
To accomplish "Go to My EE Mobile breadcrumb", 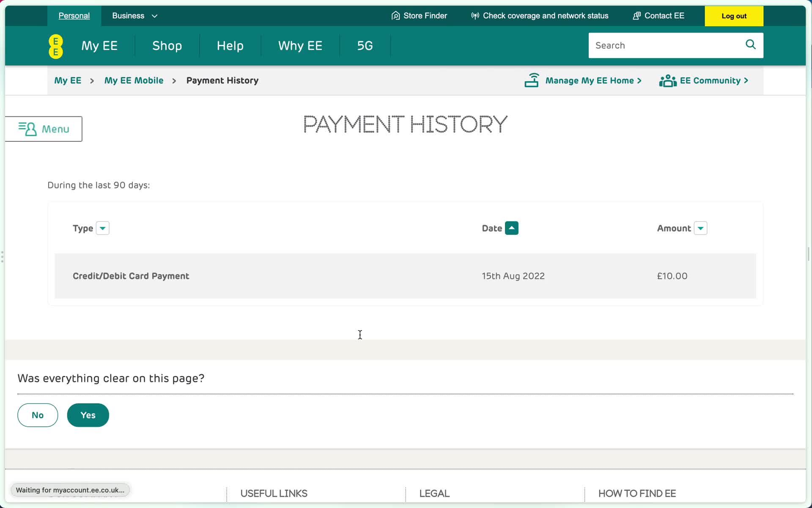I will click(x=134, y=80).
